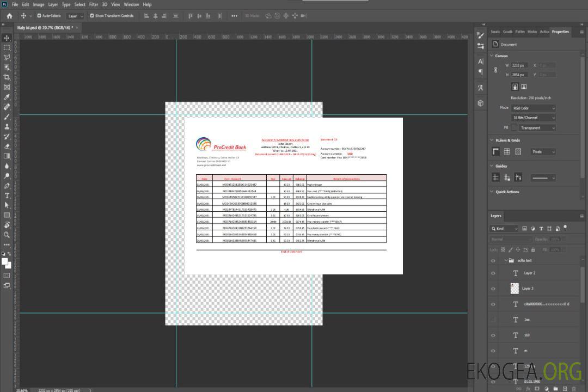Open the layer filter Kind dropdown

click(504, 229)
